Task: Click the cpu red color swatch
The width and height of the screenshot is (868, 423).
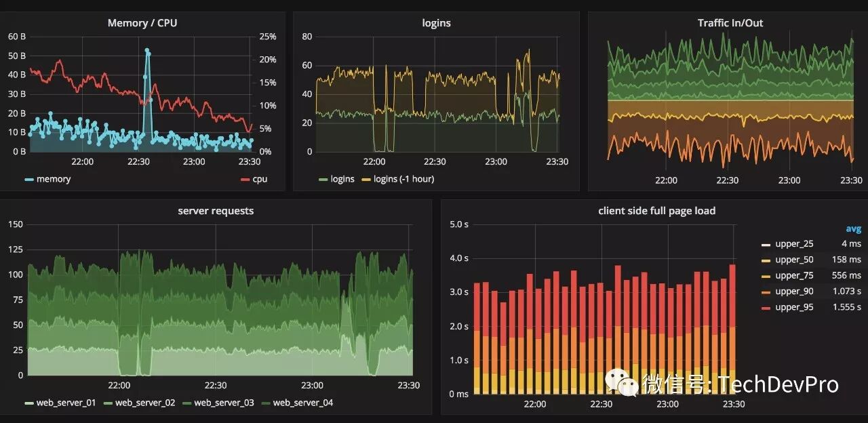Action: [245, 180]
